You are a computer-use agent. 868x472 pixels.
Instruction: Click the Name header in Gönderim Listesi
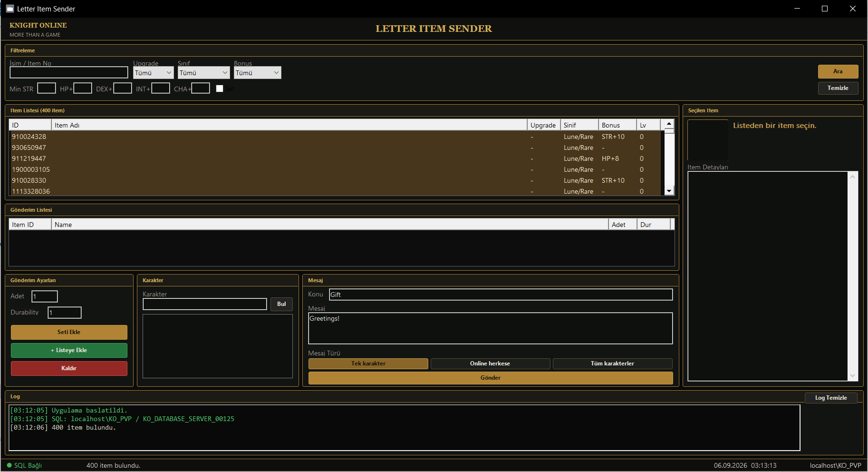tap(330, 225)
